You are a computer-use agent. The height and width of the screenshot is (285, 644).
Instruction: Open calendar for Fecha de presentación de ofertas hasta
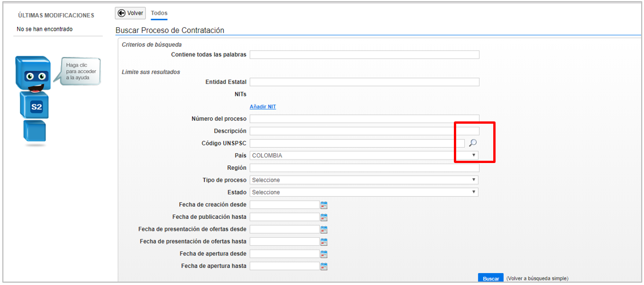tap(324, 242)
